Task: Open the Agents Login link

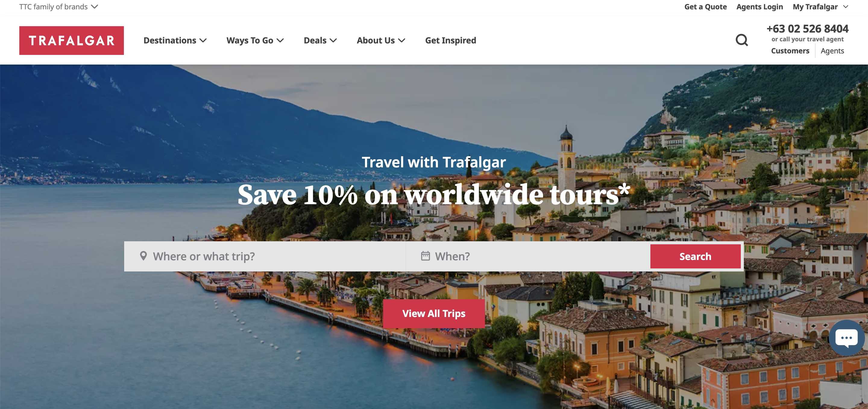Action: pyautogui.click(x=759, y=7)
